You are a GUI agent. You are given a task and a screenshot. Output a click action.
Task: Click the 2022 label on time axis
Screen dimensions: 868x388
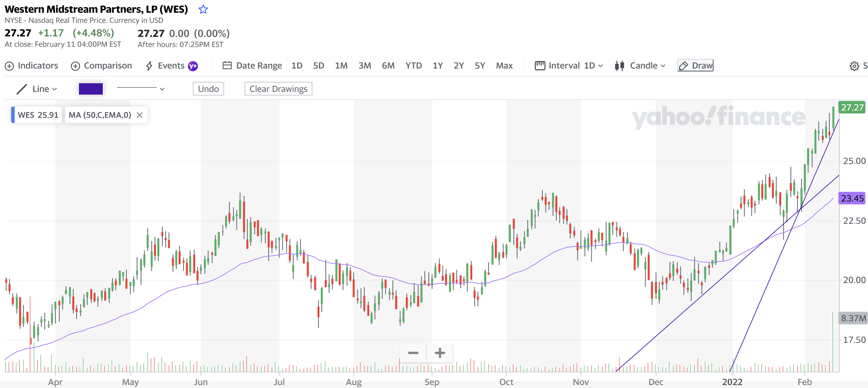pos(732,382)
